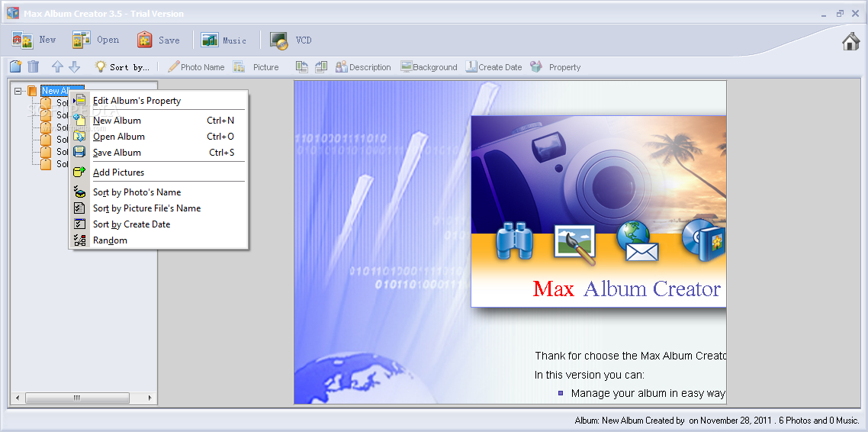Collapse the New Album tree node
Viewport: 868px width, 432px height.
pyautogui.click(x=18, y=91)
